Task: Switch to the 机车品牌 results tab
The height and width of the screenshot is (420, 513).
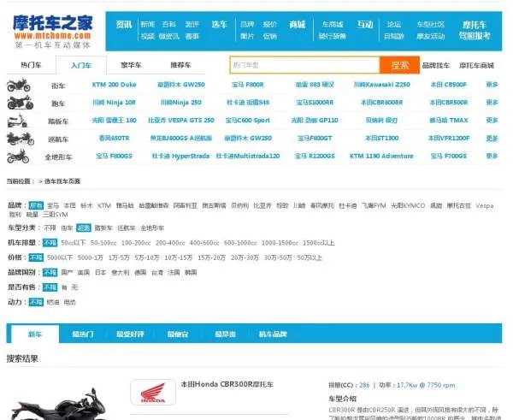Action: pos(273,334)
